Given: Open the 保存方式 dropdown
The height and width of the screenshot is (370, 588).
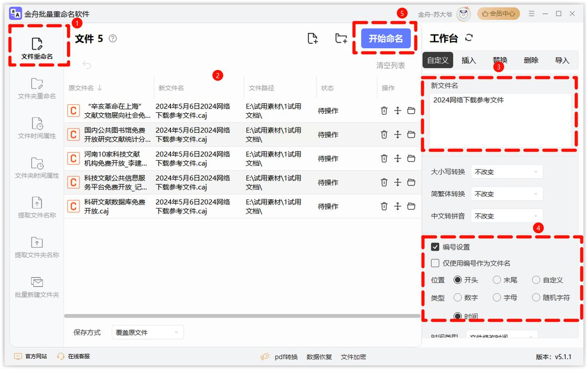Looking at the screenshot, I should 147,333.
